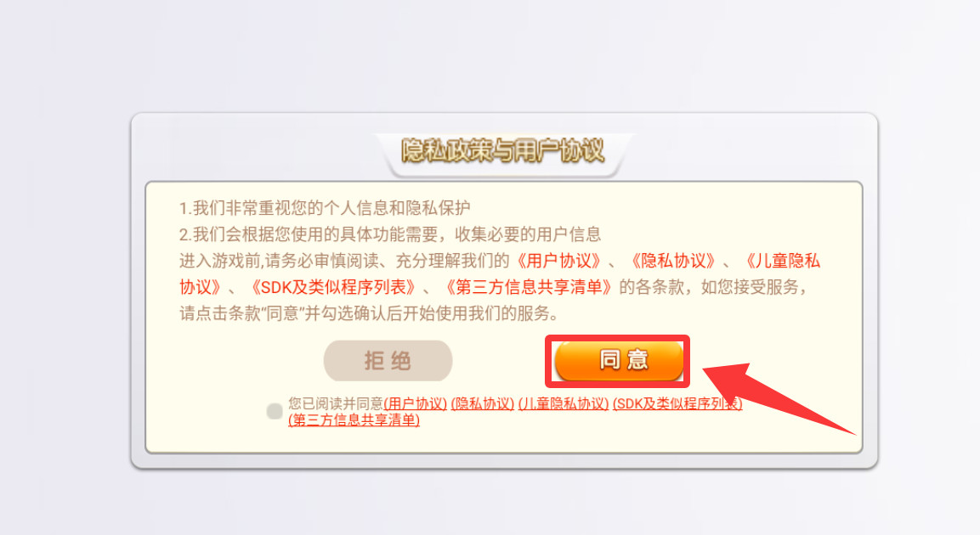The height and width of the screenshot is (535, 980).
Task: Click line 1 about 个人信息和隐私保护
Action: tap(325, 207)
